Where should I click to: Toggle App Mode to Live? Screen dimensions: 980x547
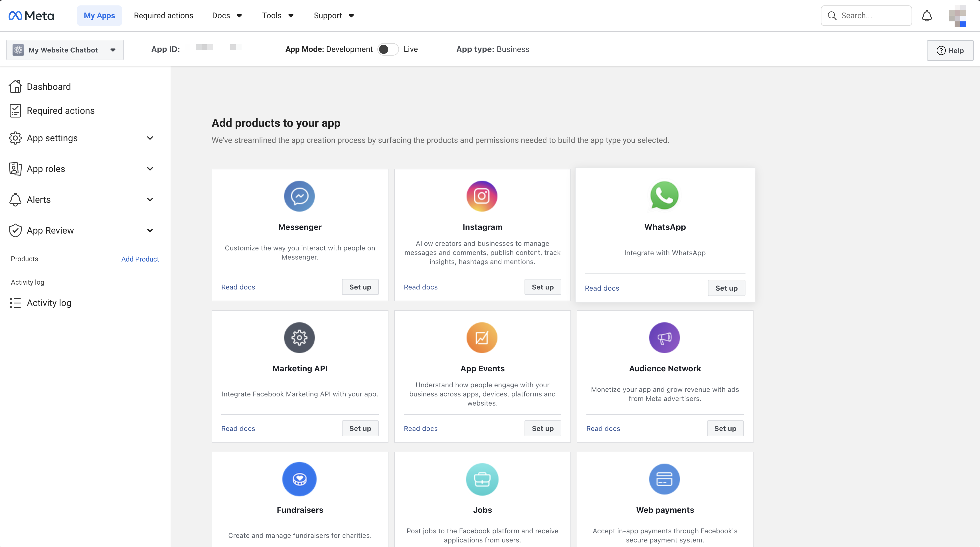[x=388, y=49]
